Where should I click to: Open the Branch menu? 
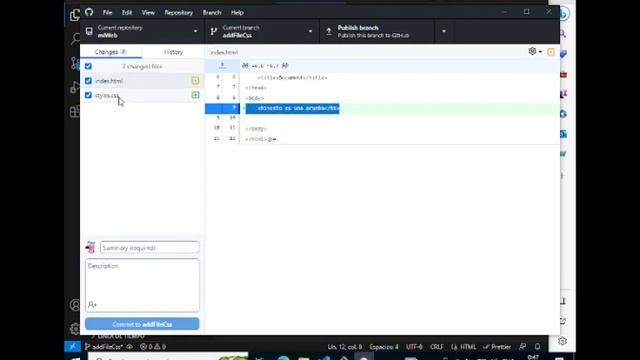pos(212,12)
